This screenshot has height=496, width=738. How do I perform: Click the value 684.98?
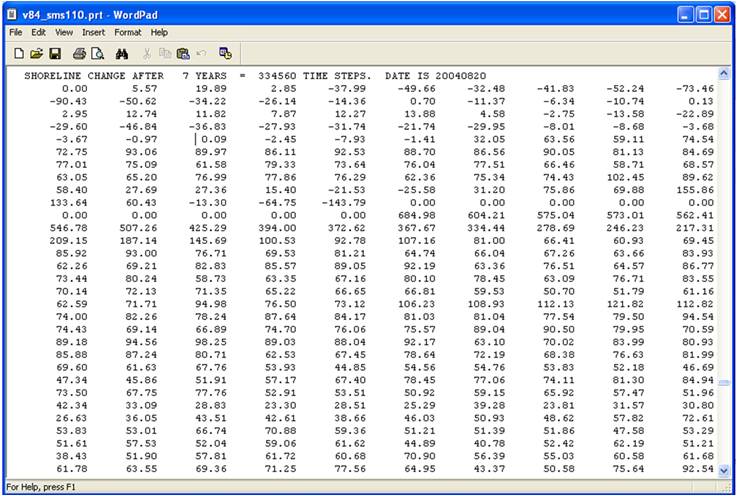click(x=417, y=216)
